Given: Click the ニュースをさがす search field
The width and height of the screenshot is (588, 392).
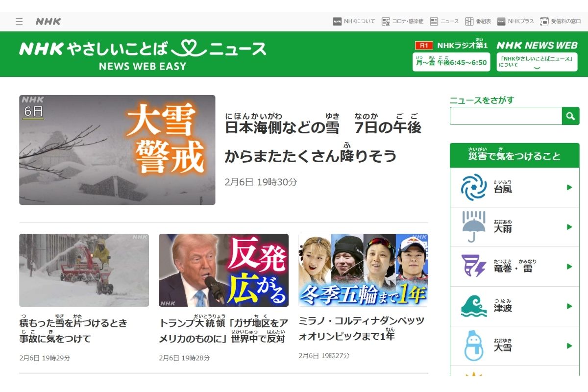Looking at the screenshot, I should point(506,116).
